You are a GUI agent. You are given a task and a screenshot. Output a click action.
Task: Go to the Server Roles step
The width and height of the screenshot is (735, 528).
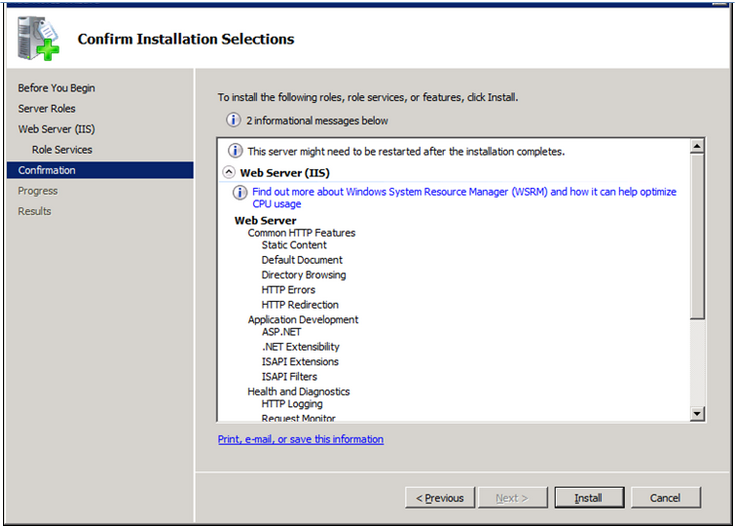(x=46, y=108)
